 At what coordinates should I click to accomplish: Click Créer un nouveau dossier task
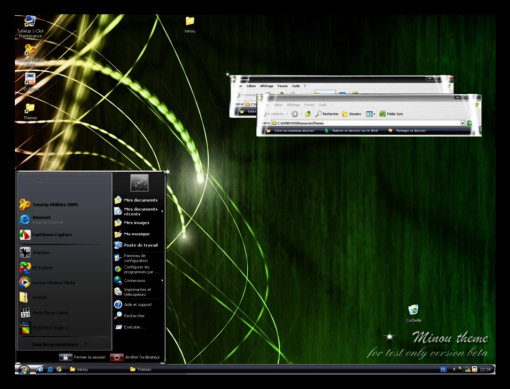click(290, 131)
